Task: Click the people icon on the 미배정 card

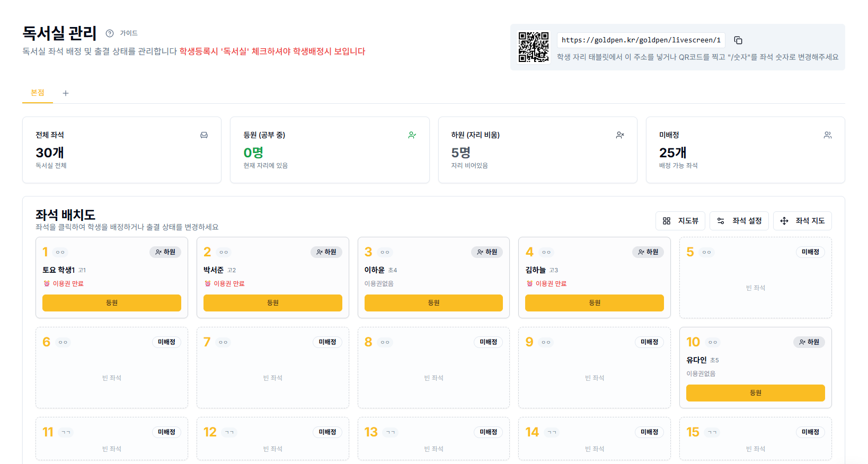Action: [828, 135]
